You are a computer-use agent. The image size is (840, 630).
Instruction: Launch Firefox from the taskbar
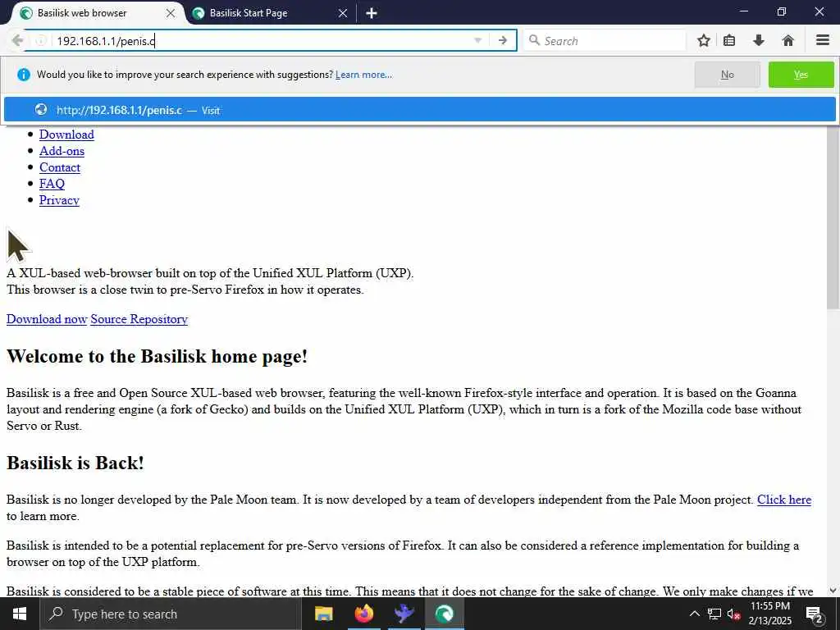click(363, 614)
